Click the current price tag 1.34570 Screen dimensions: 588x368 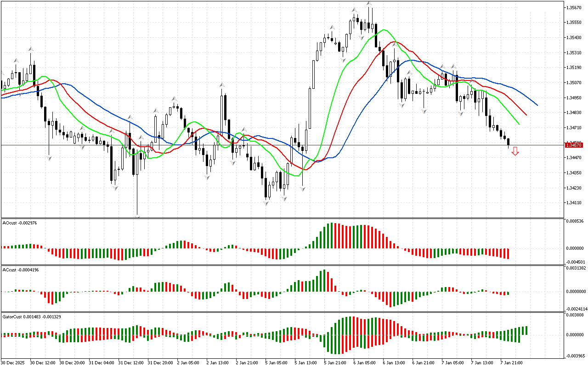574,145
